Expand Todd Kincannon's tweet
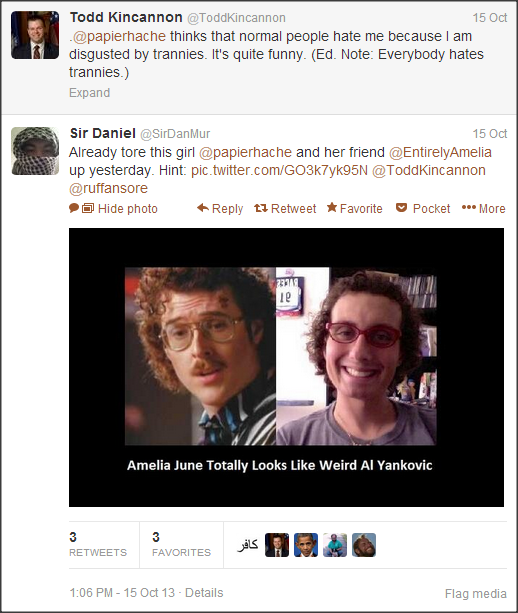 point(90,93)
